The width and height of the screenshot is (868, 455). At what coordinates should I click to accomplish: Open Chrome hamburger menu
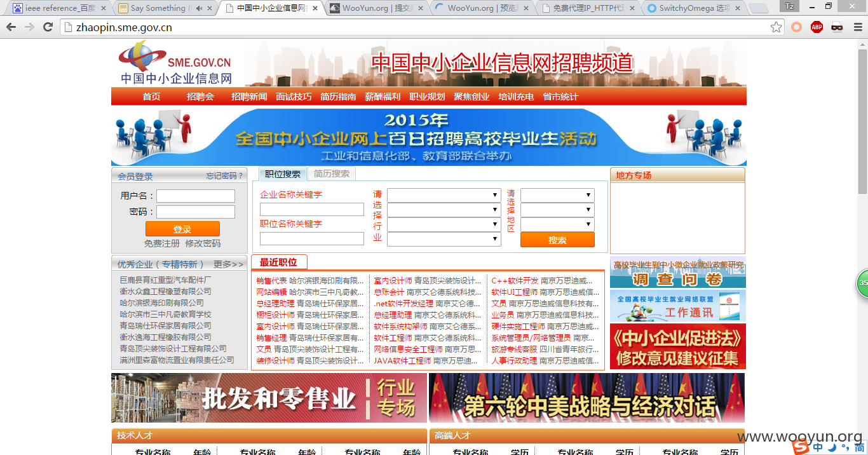pyautogui.click(x=857, y=27)
